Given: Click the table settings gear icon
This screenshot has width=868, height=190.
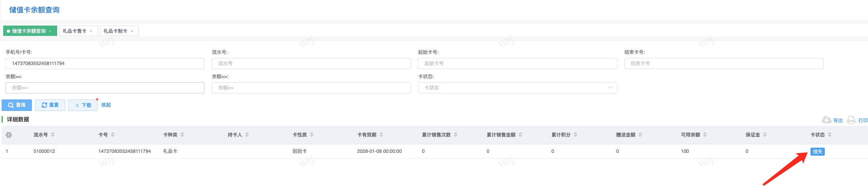Looking at the screenshot, I should point(9,135).
